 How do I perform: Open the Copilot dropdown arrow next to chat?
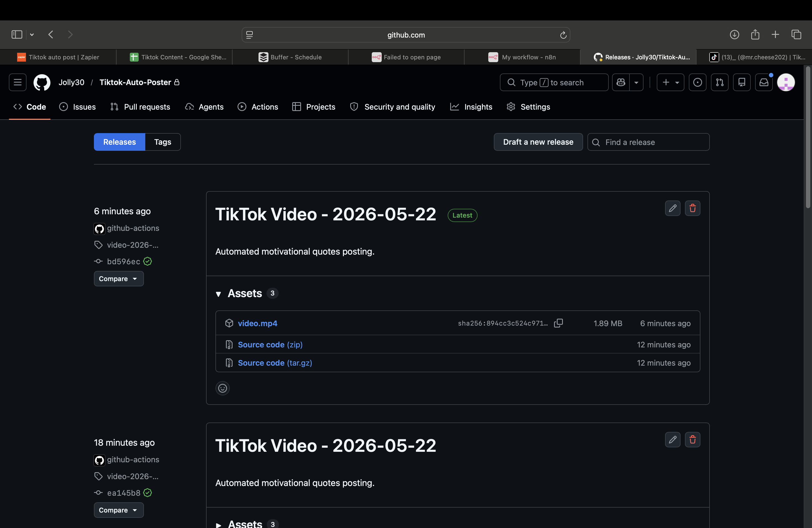(x=636, y=82)
